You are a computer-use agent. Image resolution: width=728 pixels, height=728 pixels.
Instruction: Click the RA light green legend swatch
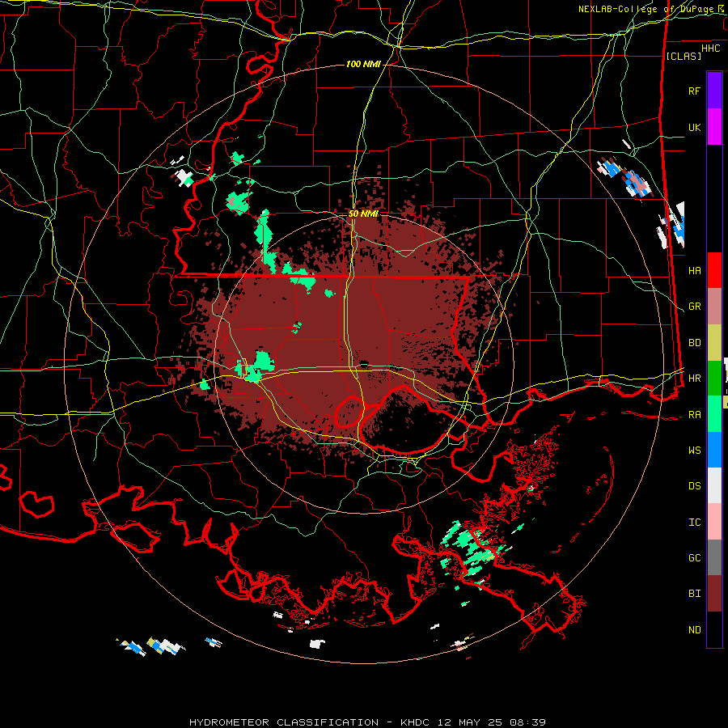(714, 414)
